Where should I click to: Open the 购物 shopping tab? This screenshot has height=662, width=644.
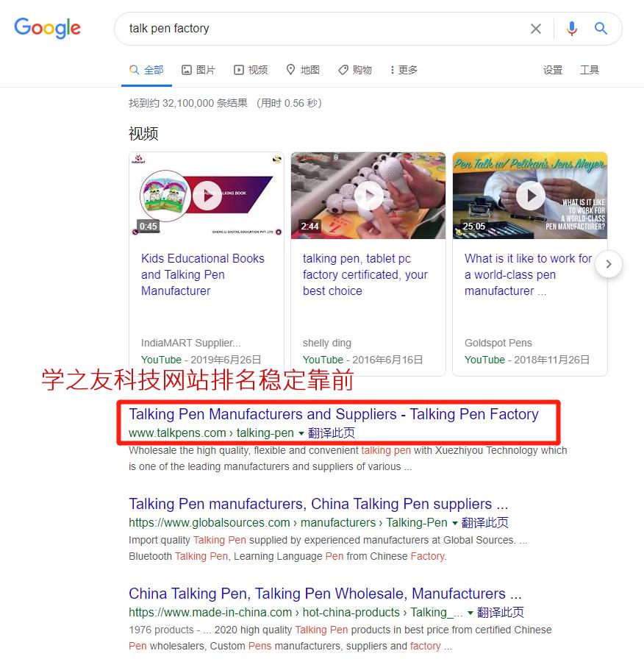point(355,70)
